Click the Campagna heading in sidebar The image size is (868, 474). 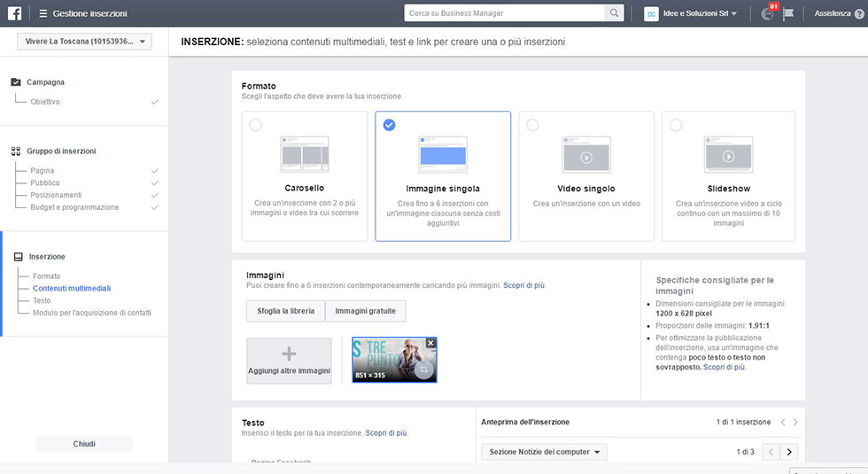tap(45, 82)
